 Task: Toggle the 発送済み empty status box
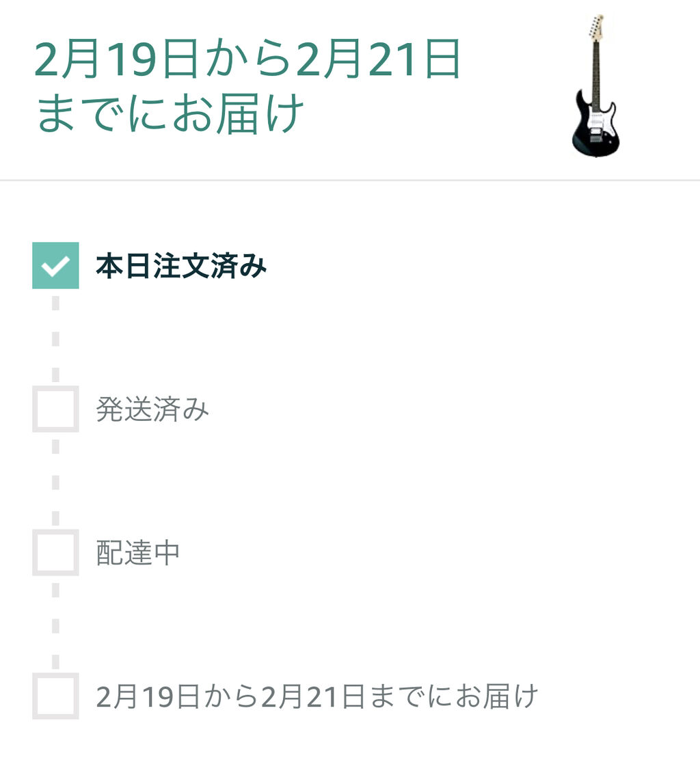coord(55,409)
